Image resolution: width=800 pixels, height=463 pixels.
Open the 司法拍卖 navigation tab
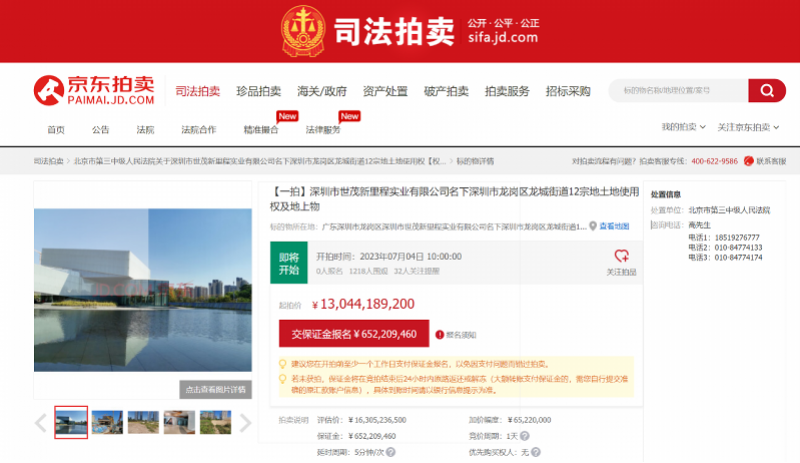coord(197,91)
